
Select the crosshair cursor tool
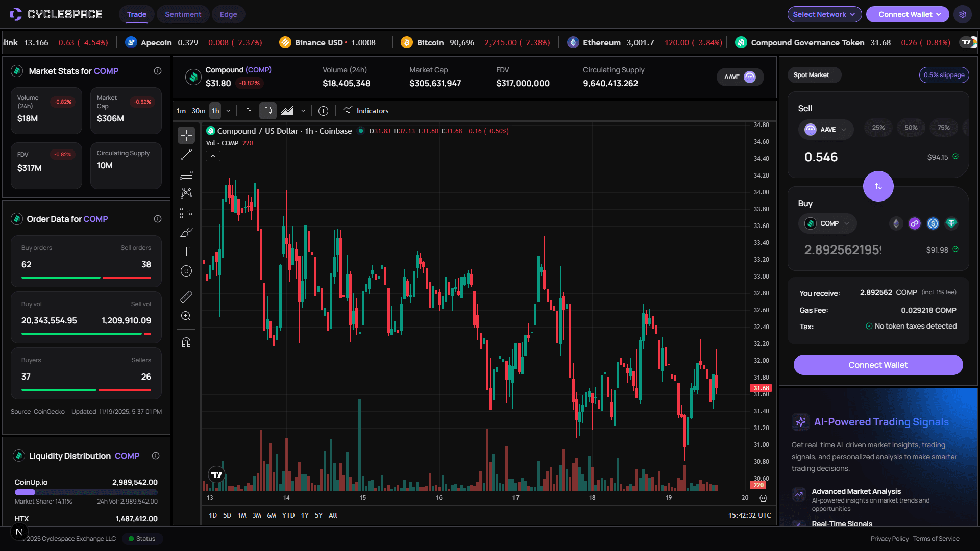click(186, 135)
